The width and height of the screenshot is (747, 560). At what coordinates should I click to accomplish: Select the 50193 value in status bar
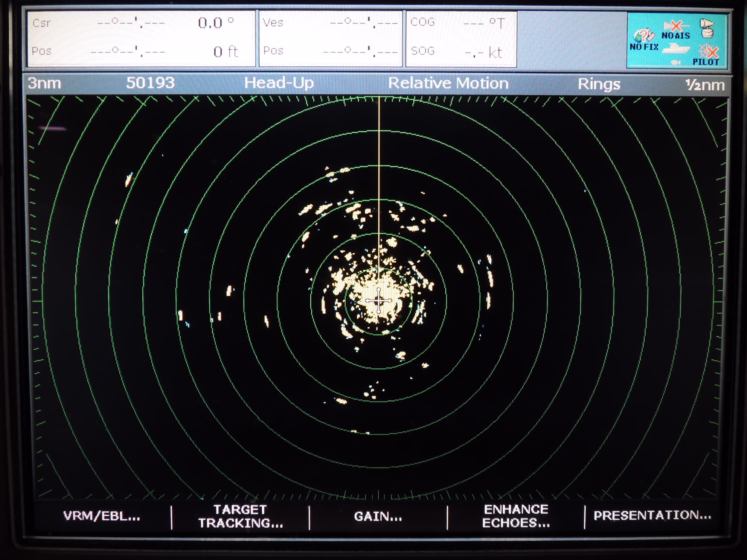(150, 83)
